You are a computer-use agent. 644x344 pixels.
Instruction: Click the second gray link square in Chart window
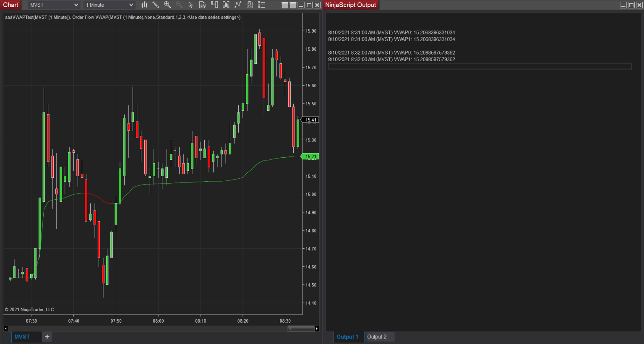[293, 5]
